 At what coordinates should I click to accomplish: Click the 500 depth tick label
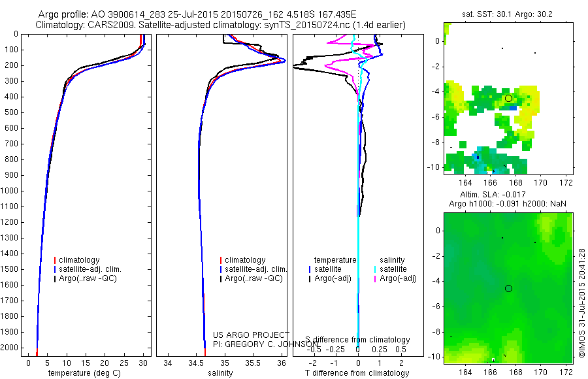[11, 112]
